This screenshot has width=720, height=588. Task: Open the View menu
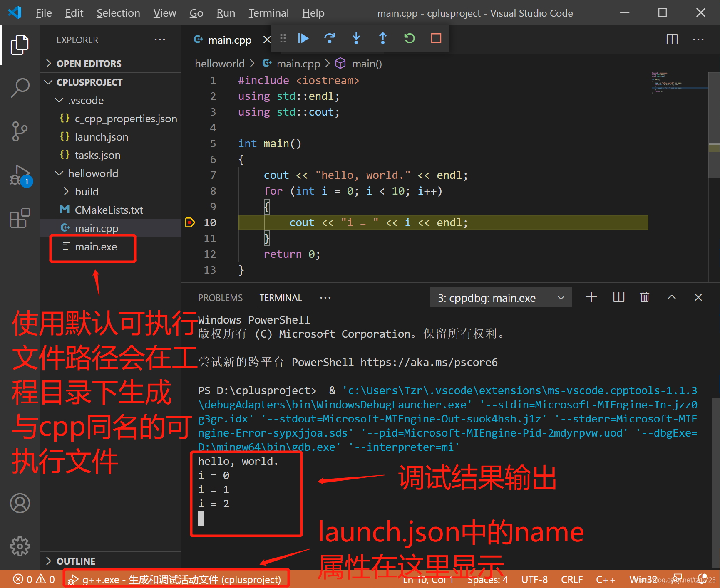pos(165,13)
